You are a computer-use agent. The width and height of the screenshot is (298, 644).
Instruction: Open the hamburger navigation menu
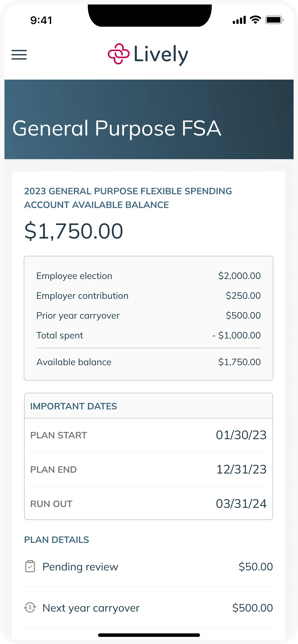coord(19,55)
